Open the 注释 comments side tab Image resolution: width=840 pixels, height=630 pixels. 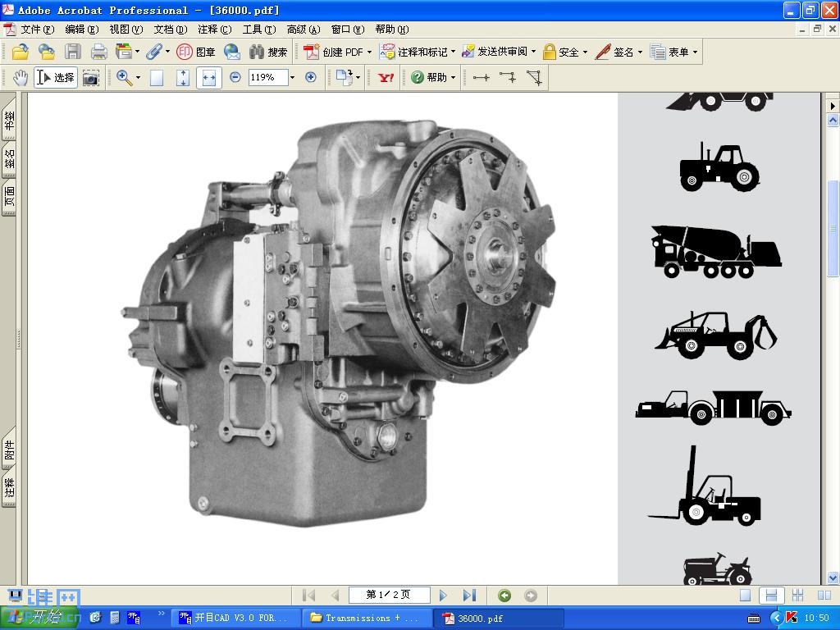(9, 488)
